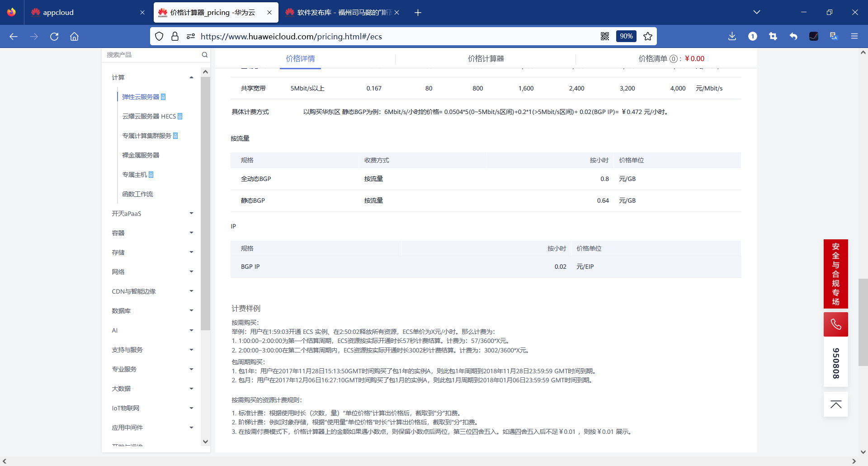Click the sidebar scroll up arrow
Viewport: 868px width, 466px height.
click(x=205, y=72)
